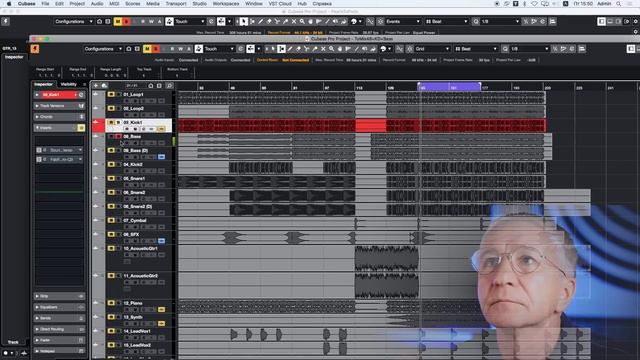Select the Mute X tool in front window
This screenshot has width=640, height=360.
323,49
